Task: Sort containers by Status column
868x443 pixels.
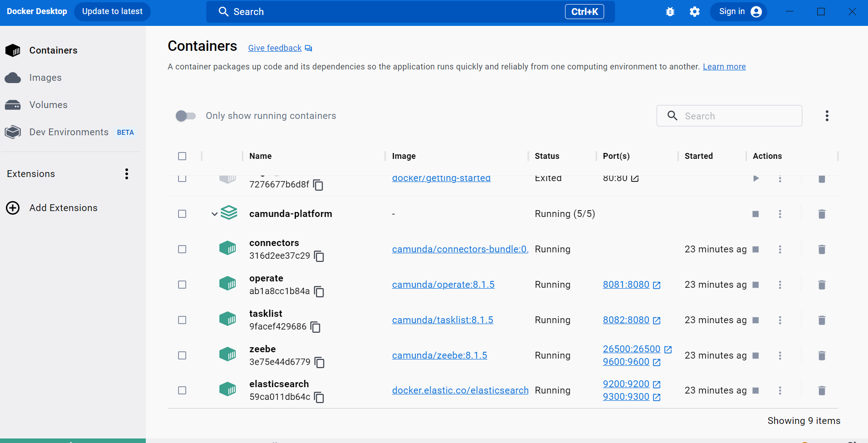Action: [x=547, y=156]
